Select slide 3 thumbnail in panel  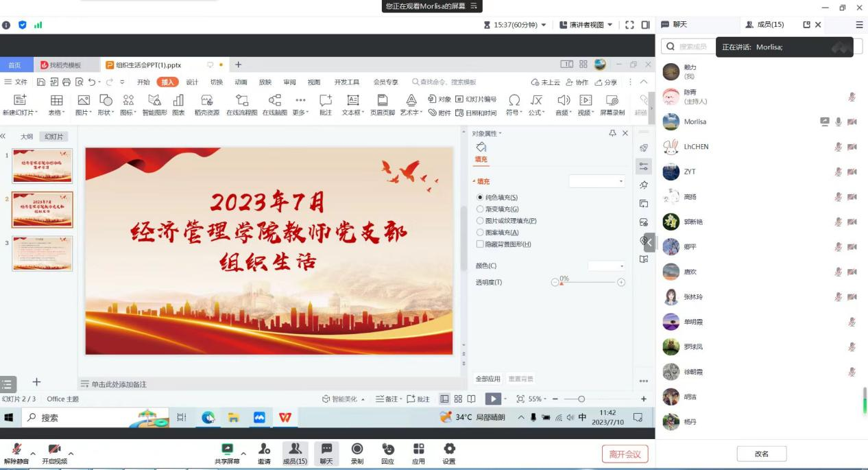pos(42,253)
